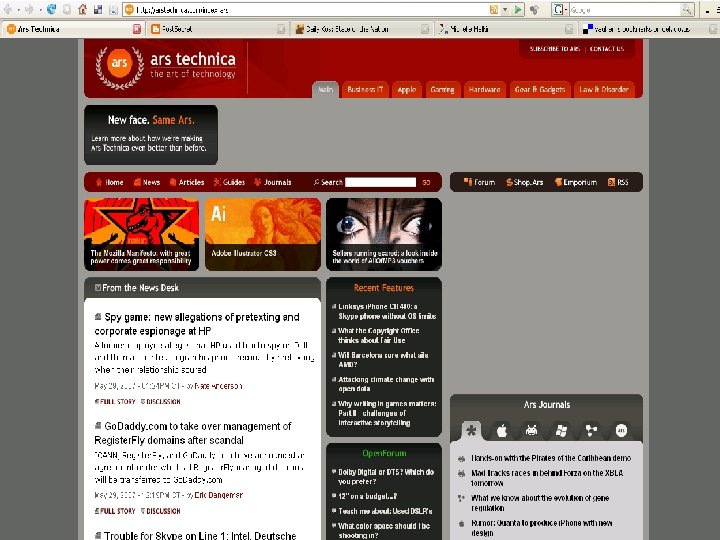This screenshot has height=540, width=720.
Task: Select the space invader gaming journal icon
Action: [x=531, y=431]
